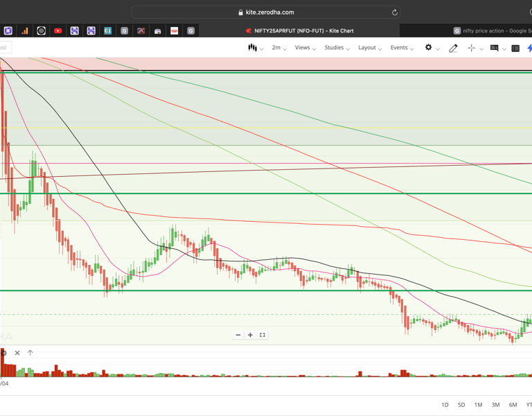Enter full screen chart mode
The width and height of the screenshot is (532, 416).
coord(263,335)
